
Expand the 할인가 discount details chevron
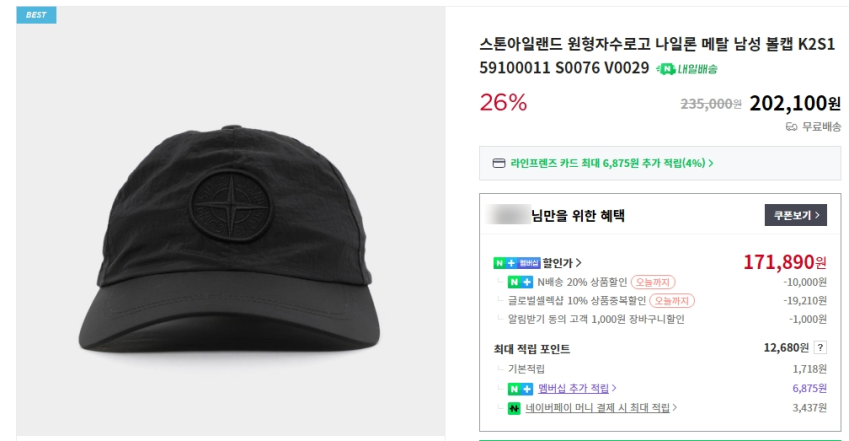tap(580, 263)
